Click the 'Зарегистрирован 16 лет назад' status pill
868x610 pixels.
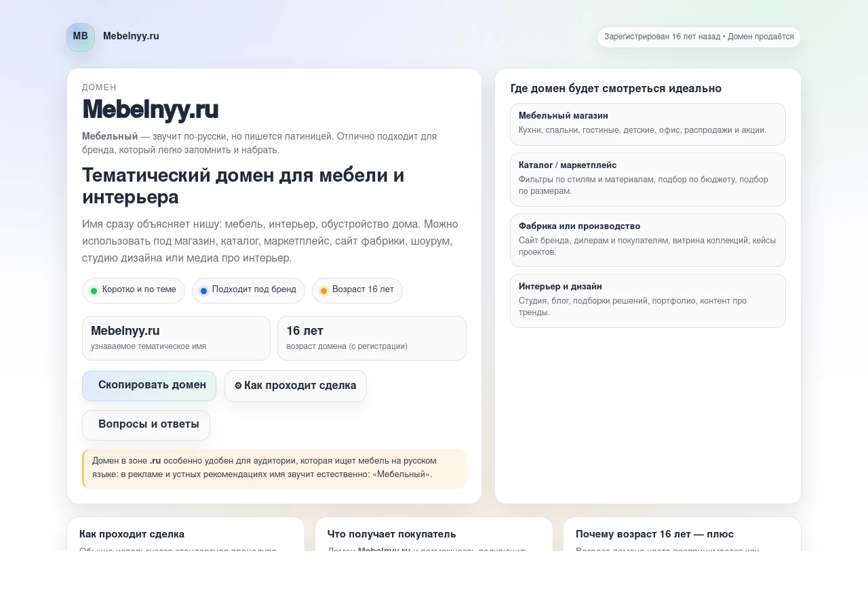pos(699,37)
